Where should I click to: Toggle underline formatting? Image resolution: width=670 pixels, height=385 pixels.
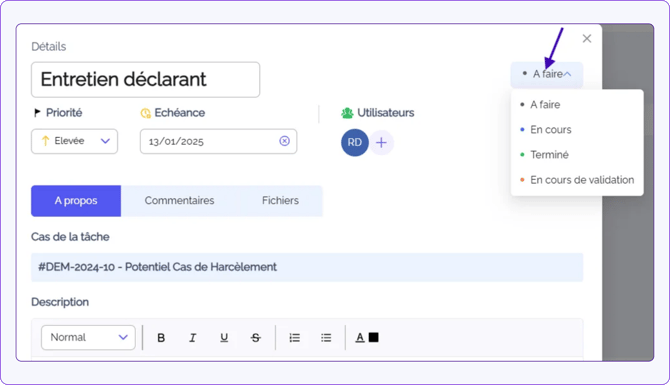(224, 338)
